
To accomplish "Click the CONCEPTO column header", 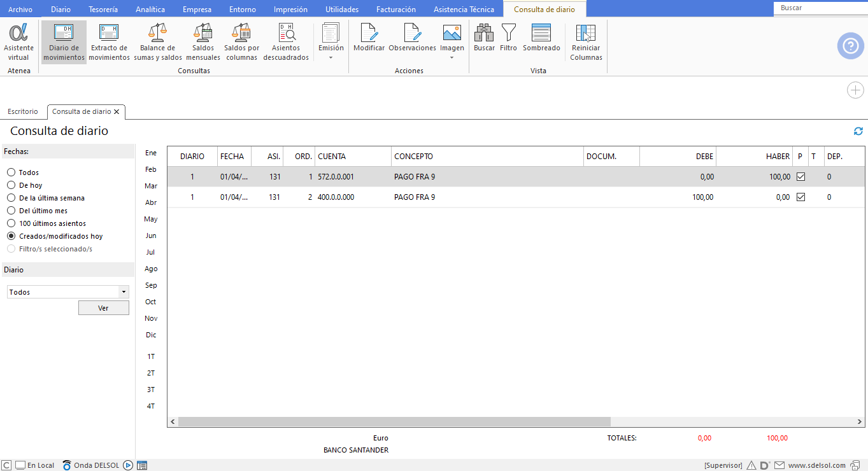I will (x=487, y=157).
